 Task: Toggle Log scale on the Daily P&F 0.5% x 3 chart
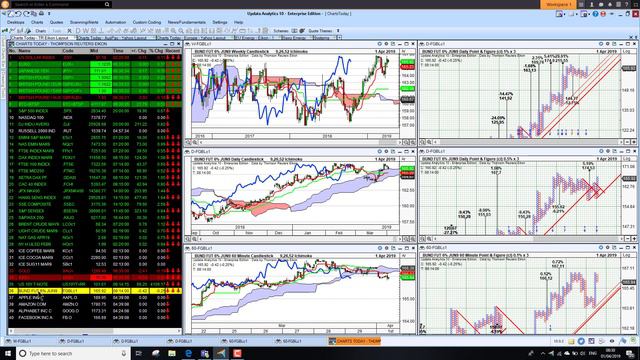click(x=627, y=159)
